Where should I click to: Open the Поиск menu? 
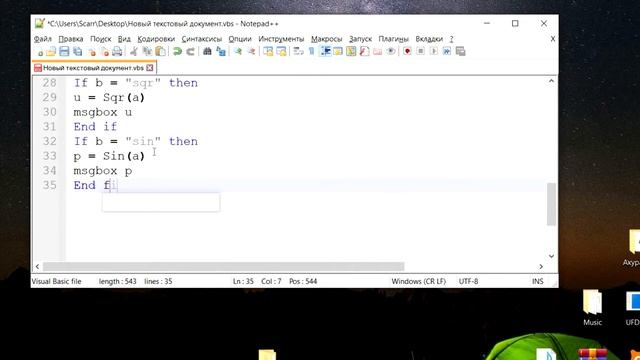click(100, 39)
